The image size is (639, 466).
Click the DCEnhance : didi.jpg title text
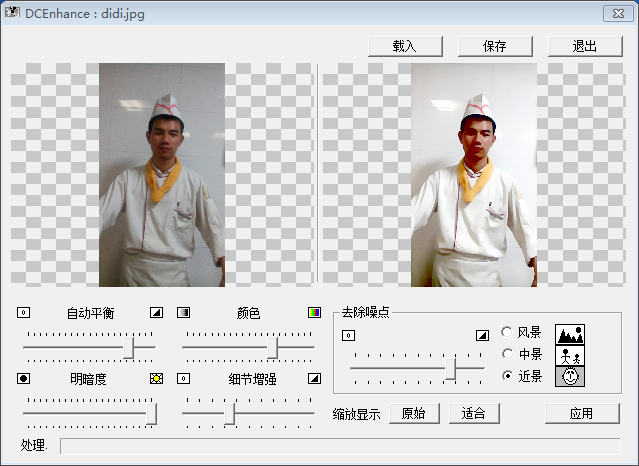pos(85,14)
